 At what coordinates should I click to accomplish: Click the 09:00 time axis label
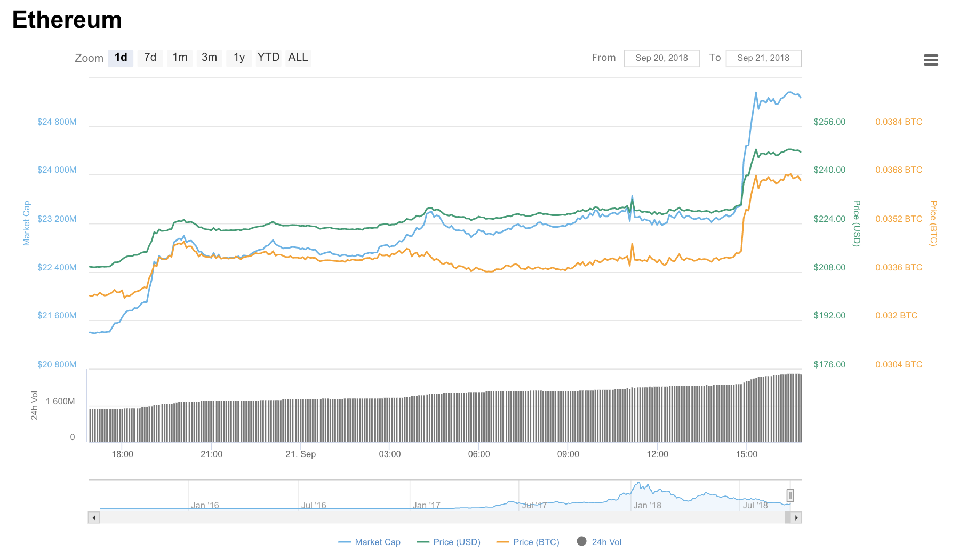[x=568, y=454]
